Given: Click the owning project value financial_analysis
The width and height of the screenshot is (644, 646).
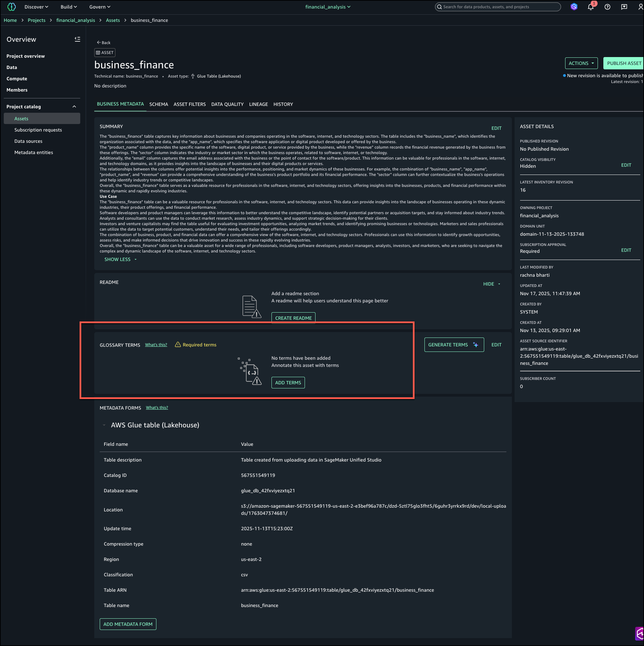Looking at the screenshot, I should click(540, 216).
